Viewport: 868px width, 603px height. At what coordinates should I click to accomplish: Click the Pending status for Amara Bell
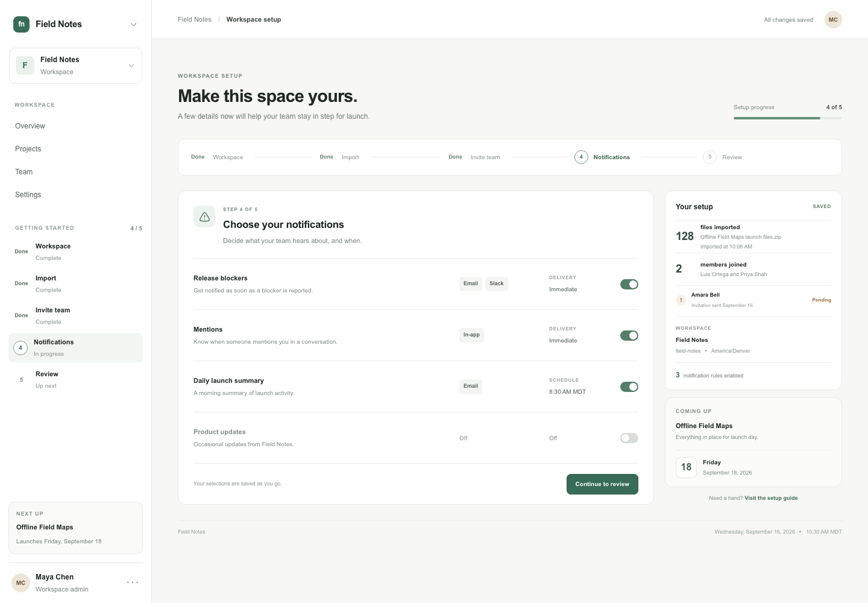pos(821,300)
